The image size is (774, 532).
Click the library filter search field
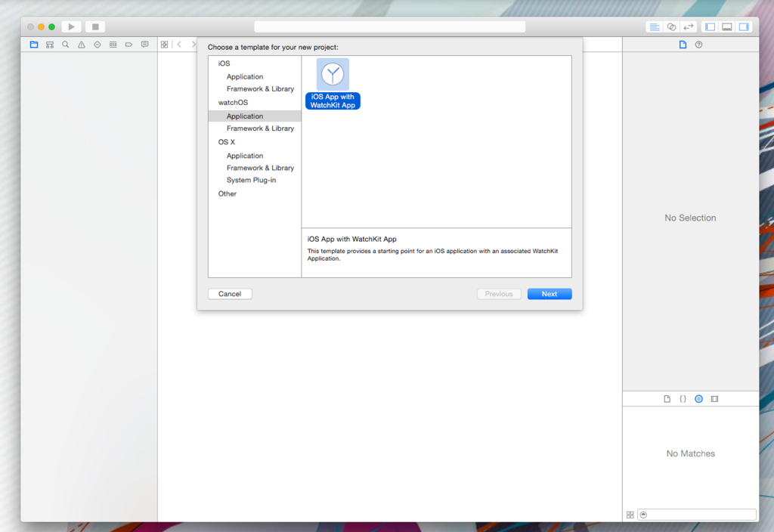click(696, 515)
